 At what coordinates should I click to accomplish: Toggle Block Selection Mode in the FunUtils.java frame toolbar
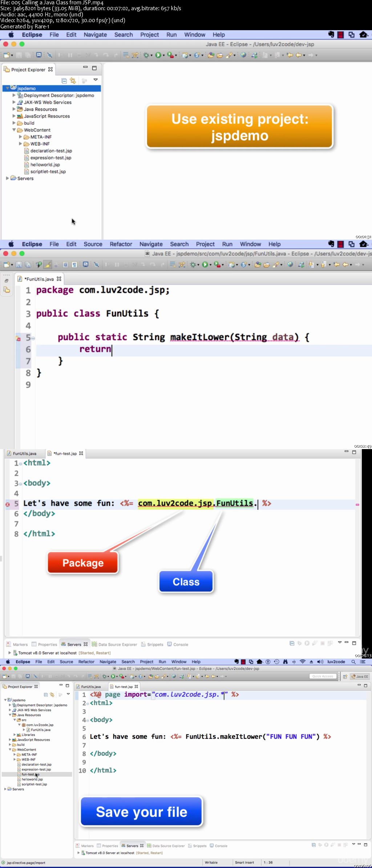click(x=65, y=265)
